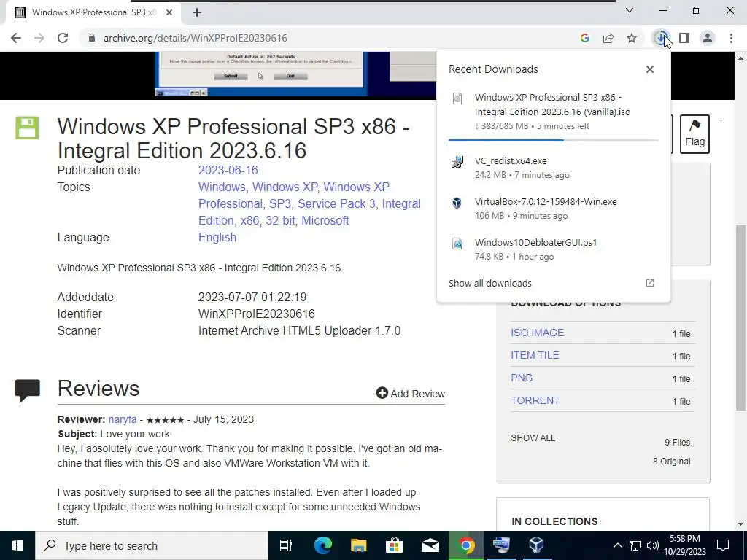Viewport: 747px width, 560px height.
Task: Open the Service Pack 3 topic link
Action: tap(336, 204)
